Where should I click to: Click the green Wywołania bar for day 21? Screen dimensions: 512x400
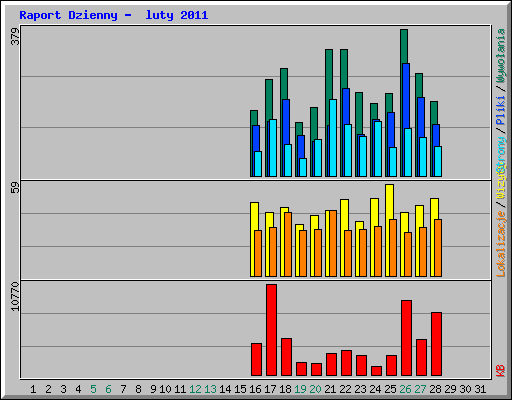tap(329, 73)
